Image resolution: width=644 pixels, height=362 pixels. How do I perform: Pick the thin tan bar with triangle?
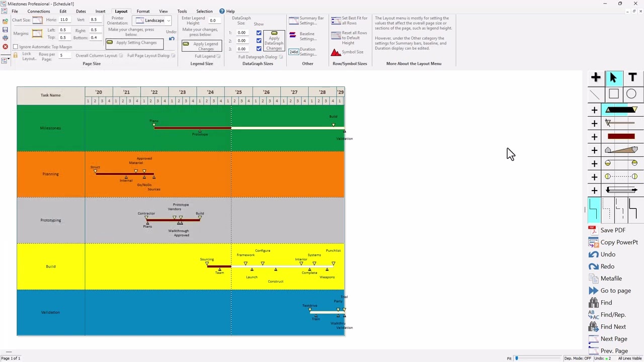tap(621, 123)
